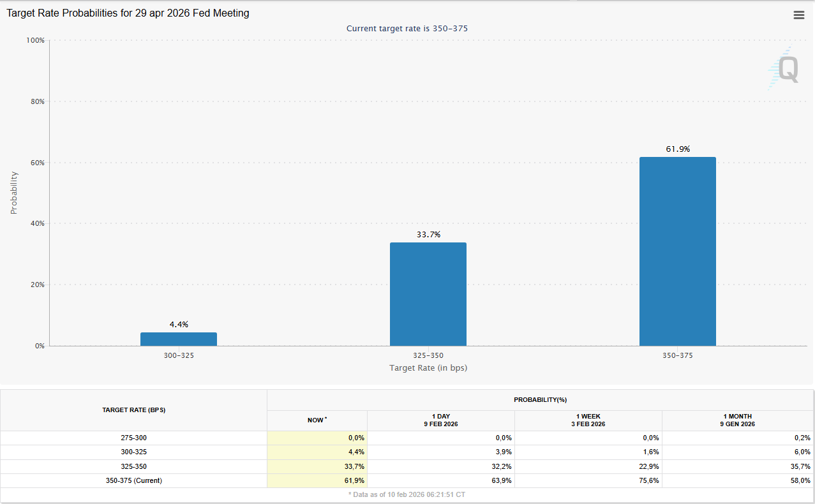
Task: Click the 325-350 probability bar
Action: point(428,294)
